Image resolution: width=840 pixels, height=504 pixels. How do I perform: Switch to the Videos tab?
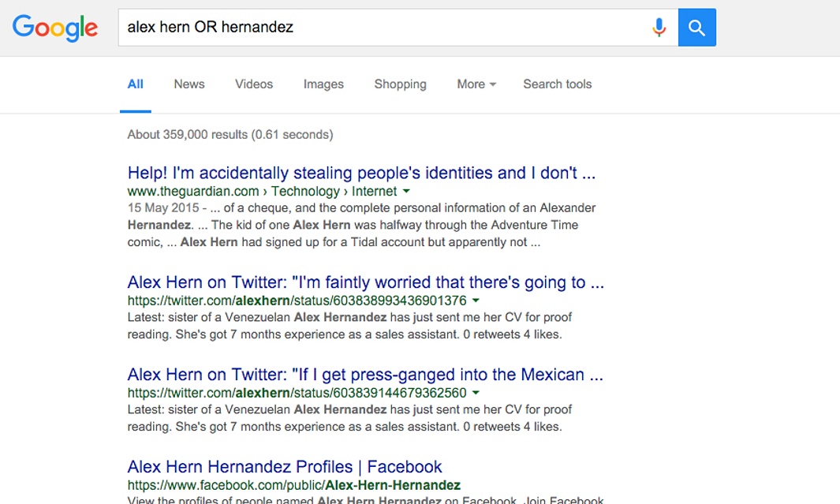click(254, 84)
